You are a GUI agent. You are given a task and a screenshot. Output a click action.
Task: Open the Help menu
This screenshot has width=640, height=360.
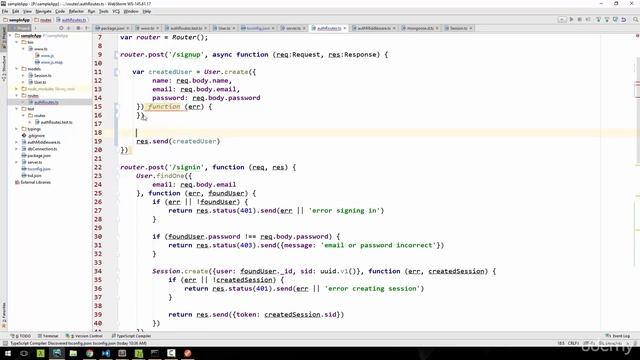pos(147,11)
